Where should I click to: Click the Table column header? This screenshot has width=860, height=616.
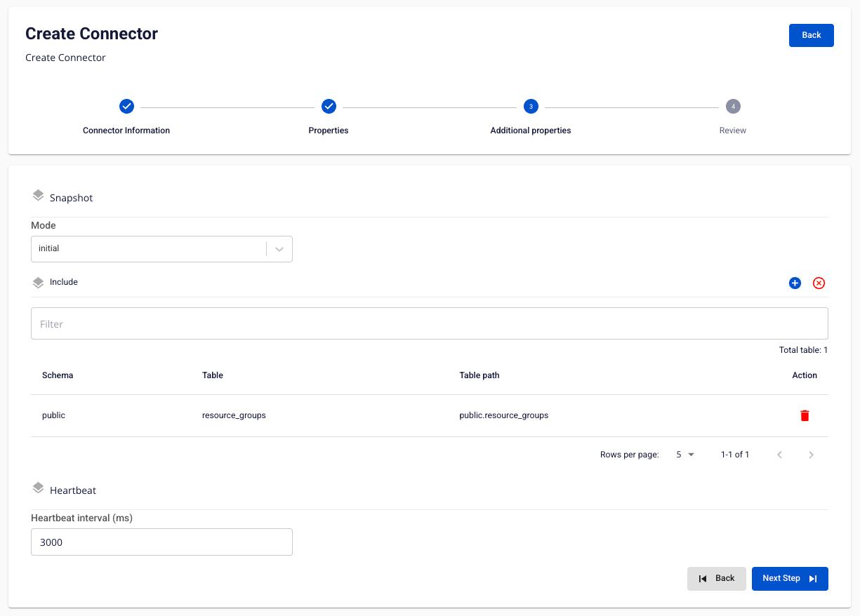coord(213,375)
